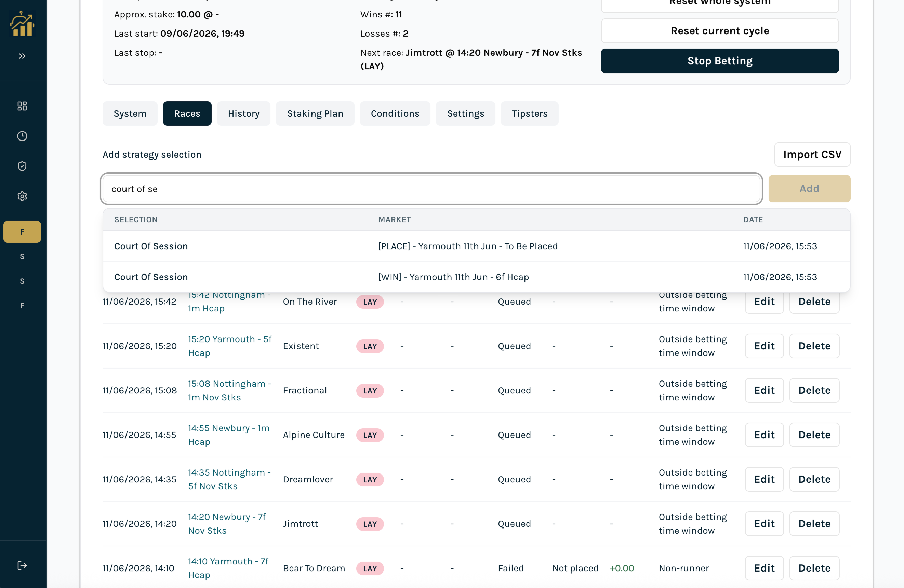This screenshot has width=904, height=588.
Task: Switch to the System tab
Action: tap(130, 113)
